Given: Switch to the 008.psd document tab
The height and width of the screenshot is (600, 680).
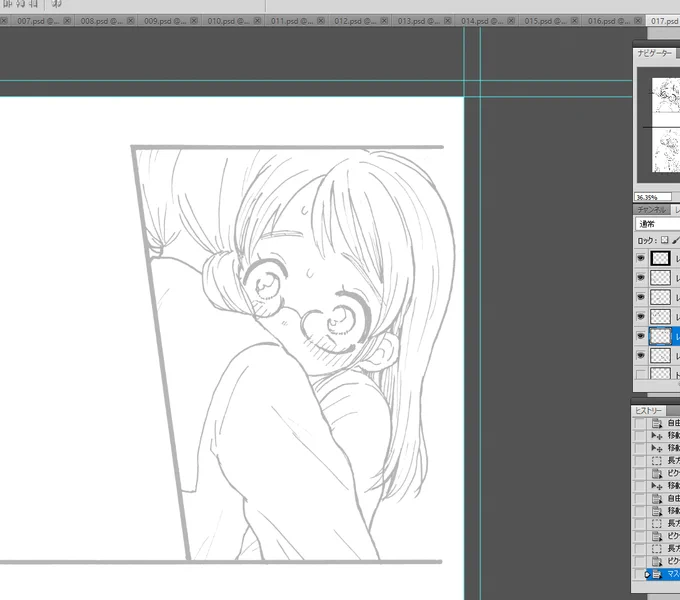Looking at the screenshot, I should click(x=105, y=21).
